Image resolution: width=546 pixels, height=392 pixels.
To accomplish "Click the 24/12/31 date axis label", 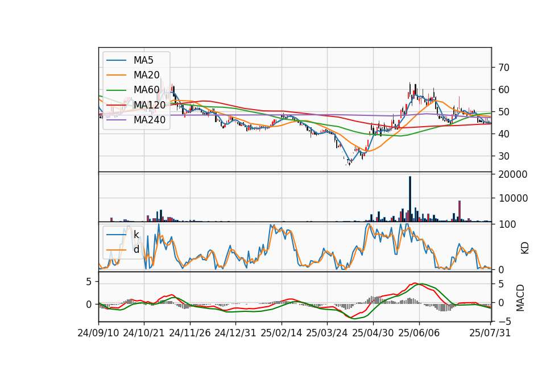I will pos(235,333).
